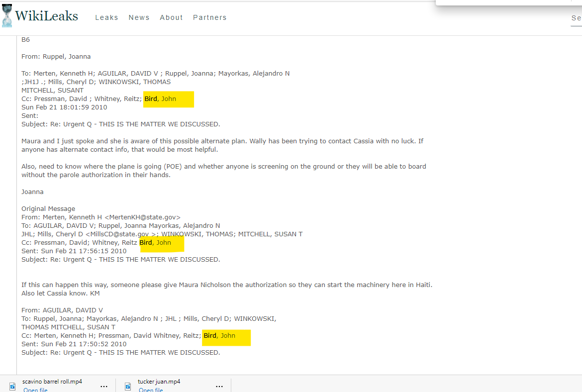Click the sentence starting 'Maura and I just spoke'
Screen dimensions: 582x392
pos(222,145)
